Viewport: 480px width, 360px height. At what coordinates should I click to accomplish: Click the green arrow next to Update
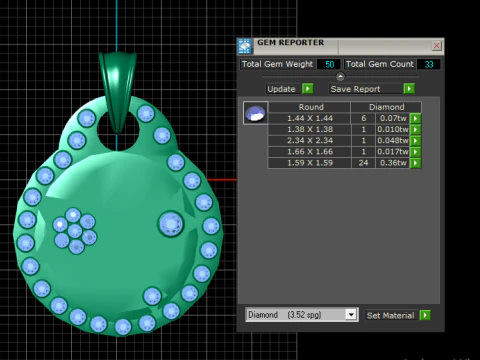[x=307, y=89]
